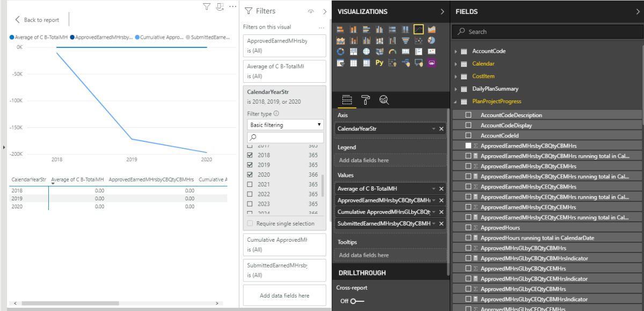Viewport: 644px width, 311px height.
Task: Check the 2021 year filter
Action: [250, 184]
